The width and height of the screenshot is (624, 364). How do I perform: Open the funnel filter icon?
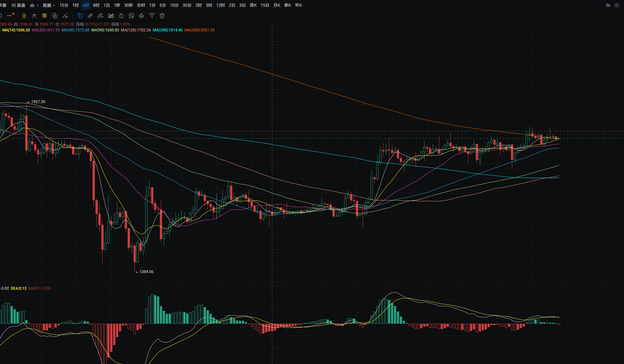152,16
